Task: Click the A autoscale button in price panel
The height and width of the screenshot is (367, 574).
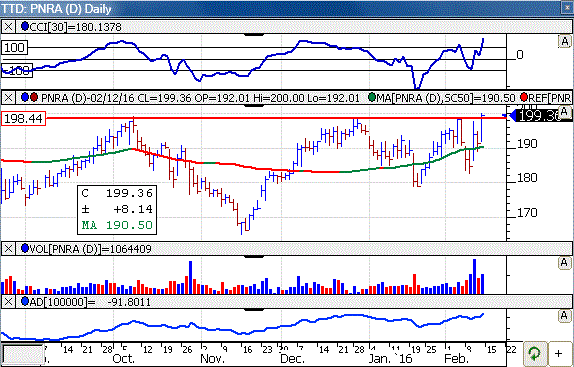Action: click(x=564, y=112)
